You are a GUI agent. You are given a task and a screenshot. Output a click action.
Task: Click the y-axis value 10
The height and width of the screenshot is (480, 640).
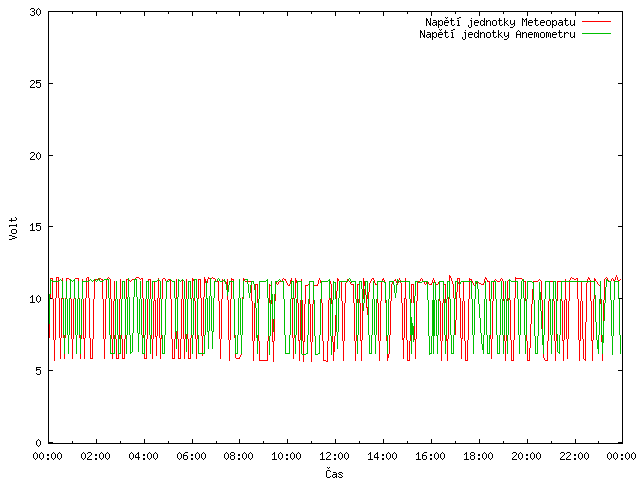36,299
